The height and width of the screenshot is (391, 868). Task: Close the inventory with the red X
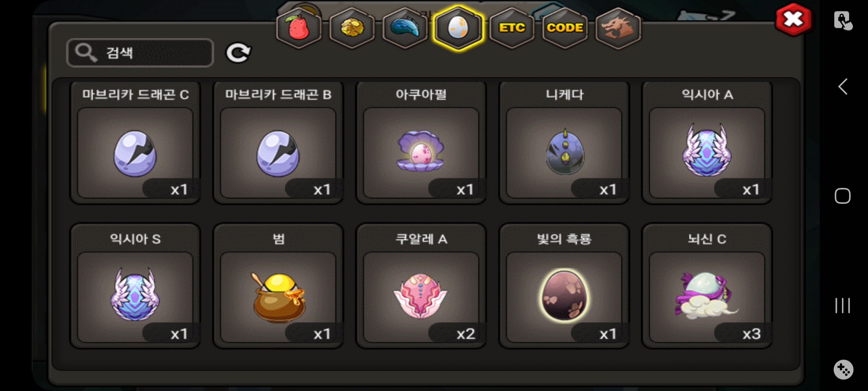[793, 20]
